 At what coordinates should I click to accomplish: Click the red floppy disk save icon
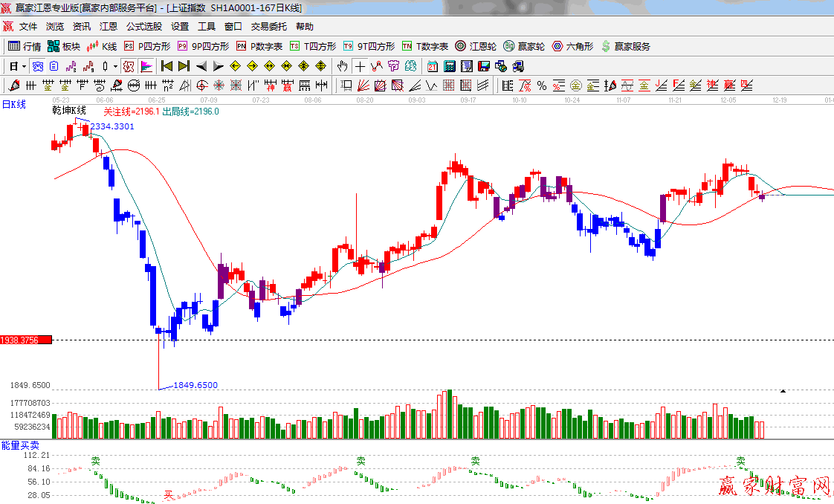(x=483, y=66)
